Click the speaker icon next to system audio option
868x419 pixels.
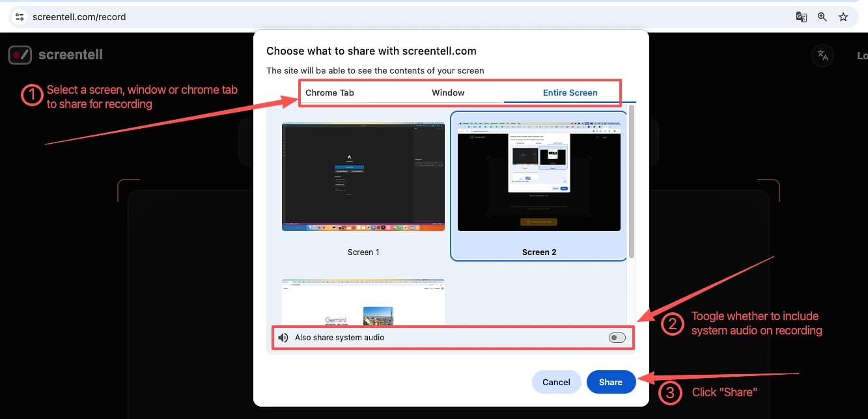pos(283,337)
